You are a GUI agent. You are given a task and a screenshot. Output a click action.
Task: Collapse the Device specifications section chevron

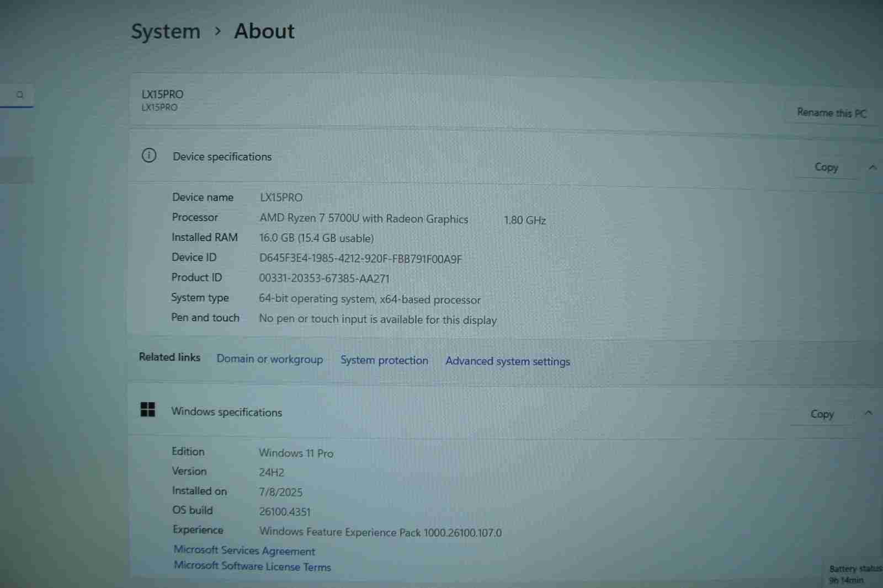click(x=873, y=167)
